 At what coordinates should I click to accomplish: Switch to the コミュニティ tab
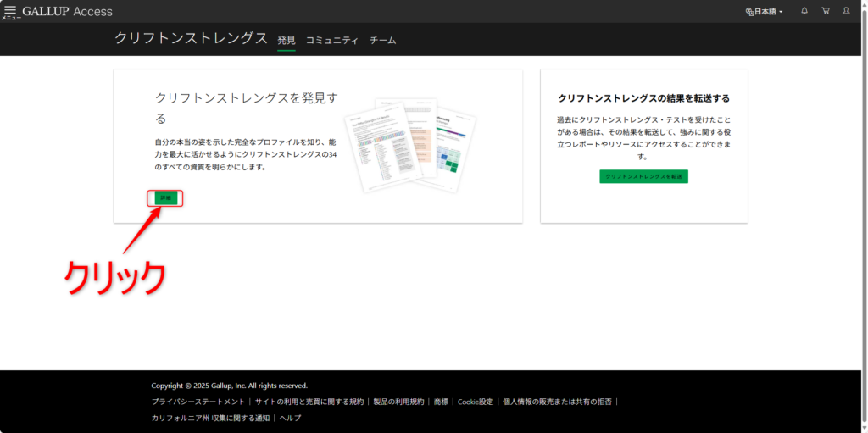332,41
